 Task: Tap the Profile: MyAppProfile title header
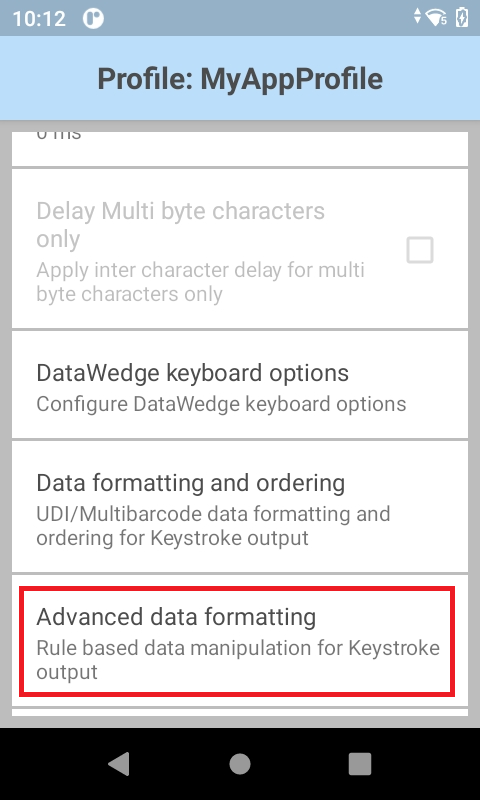(x=240, y=79)
